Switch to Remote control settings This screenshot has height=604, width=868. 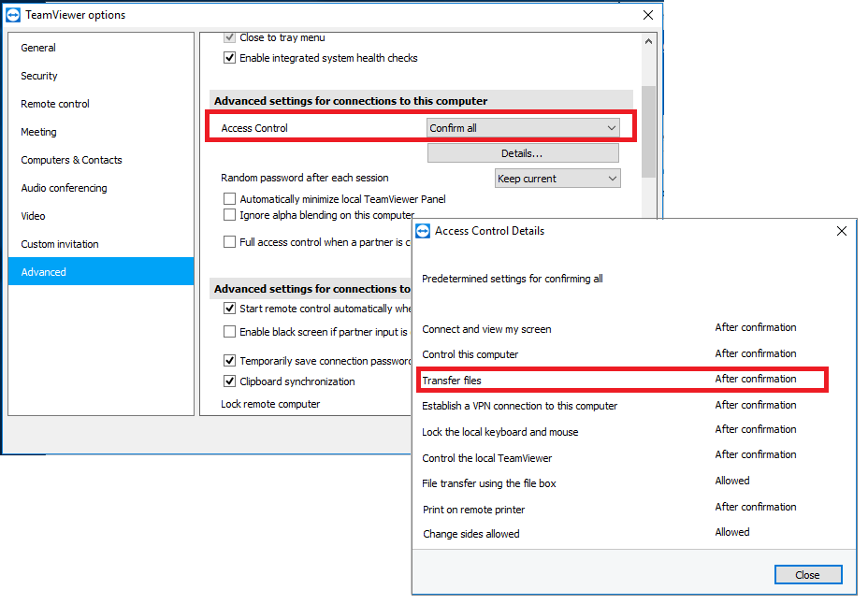pyautogui.click(x=101, y=104)
